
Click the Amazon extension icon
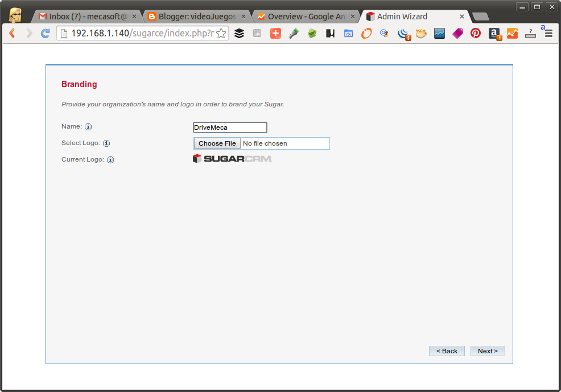point(494,33)
